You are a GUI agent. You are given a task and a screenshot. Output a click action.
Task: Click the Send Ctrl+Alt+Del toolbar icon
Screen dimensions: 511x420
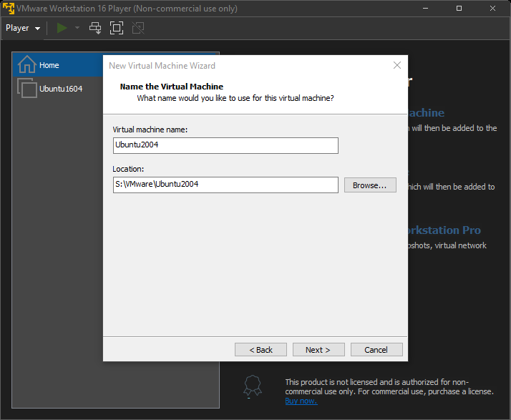click(95, 28)
